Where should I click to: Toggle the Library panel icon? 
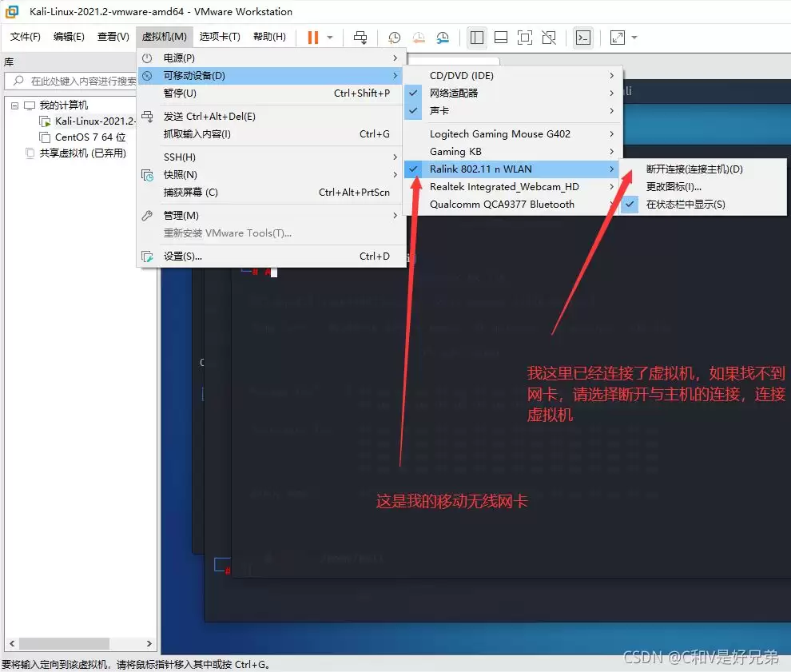coord(476,37)
